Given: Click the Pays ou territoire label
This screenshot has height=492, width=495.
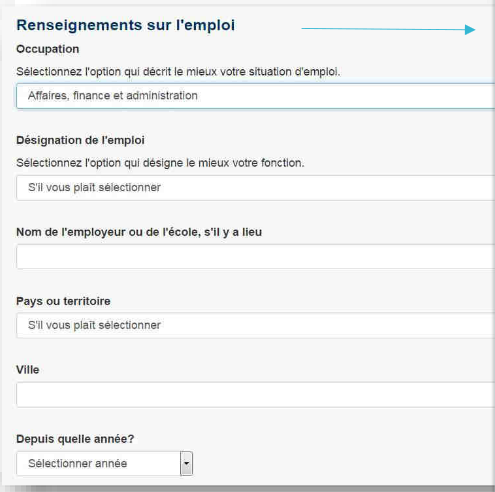Looking at the screenshot, I should pyautogui.click(x=63, y=301).
